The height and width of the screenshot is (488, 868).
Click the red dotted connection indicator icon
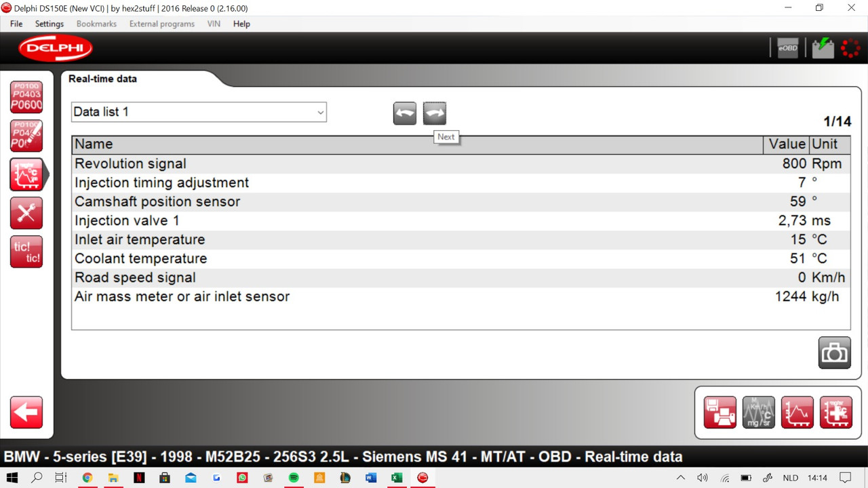coord(850,48)
